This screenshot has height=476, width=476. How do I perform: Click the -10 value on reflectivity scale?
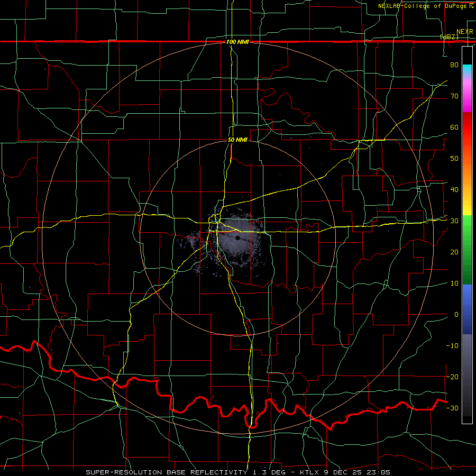(x=452, y=346)
